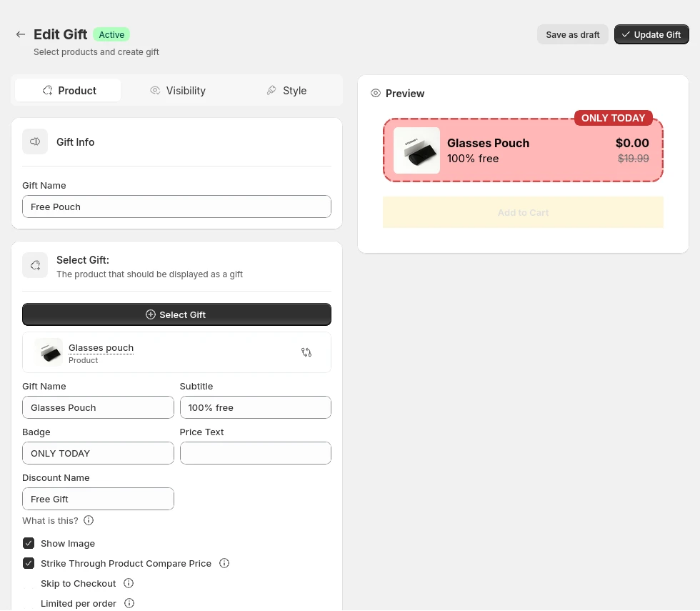Click the Skip to Checkout label
The height and width of the screenshot is (611, 700).
78,584
